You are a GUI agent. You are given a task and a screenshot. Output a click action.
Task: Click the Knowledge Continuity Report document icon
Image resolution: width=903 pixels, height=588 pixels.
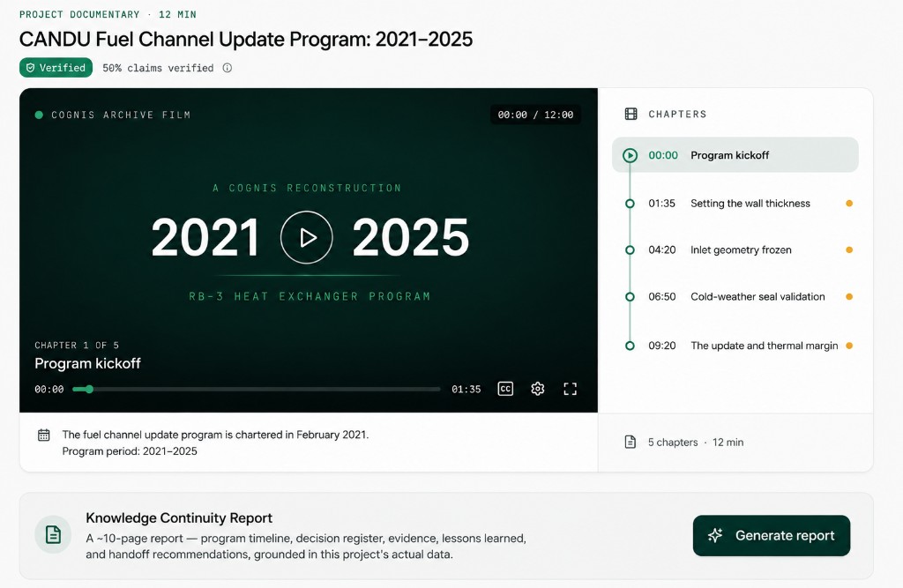[x=53, y=534]
